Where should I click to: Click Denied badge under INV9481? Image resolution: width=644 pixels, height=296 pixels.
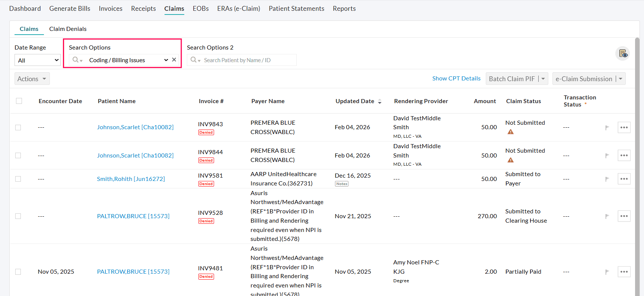(206, 277)
